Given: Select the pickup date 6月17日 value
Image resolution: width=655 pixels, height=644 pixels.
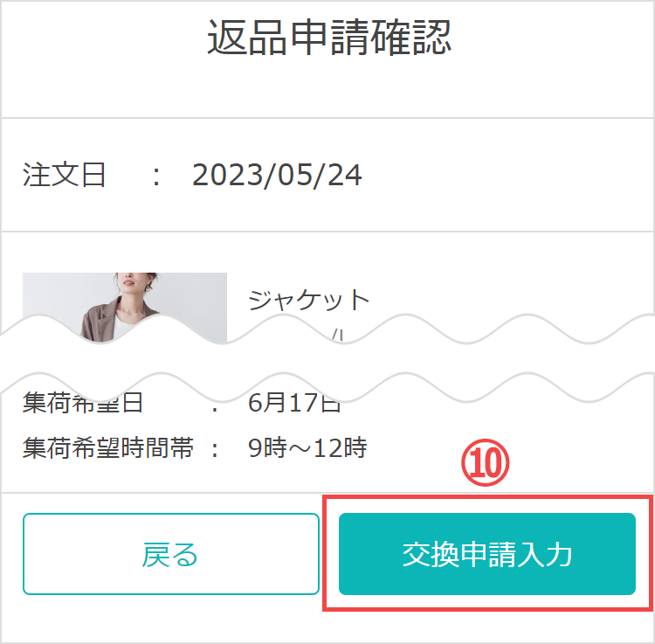Looking at the screenshot, I should point(294,403).
